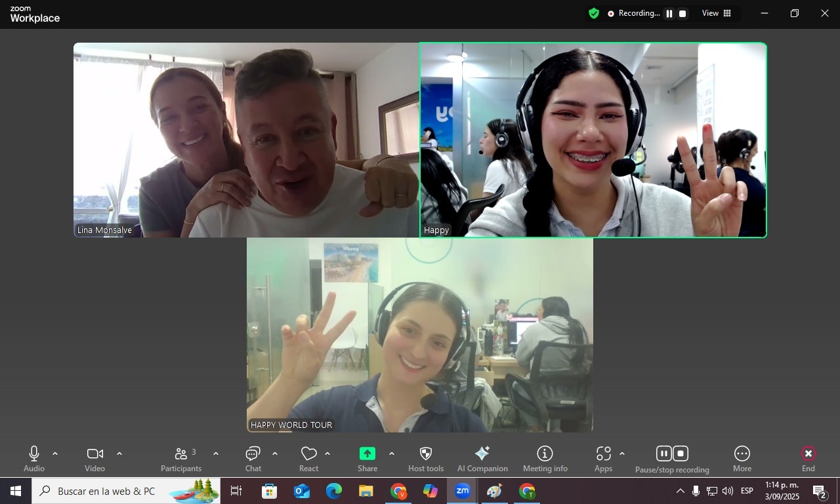Click the React heart icon
Screen dimensions: 840x504
tap(308, 458)
